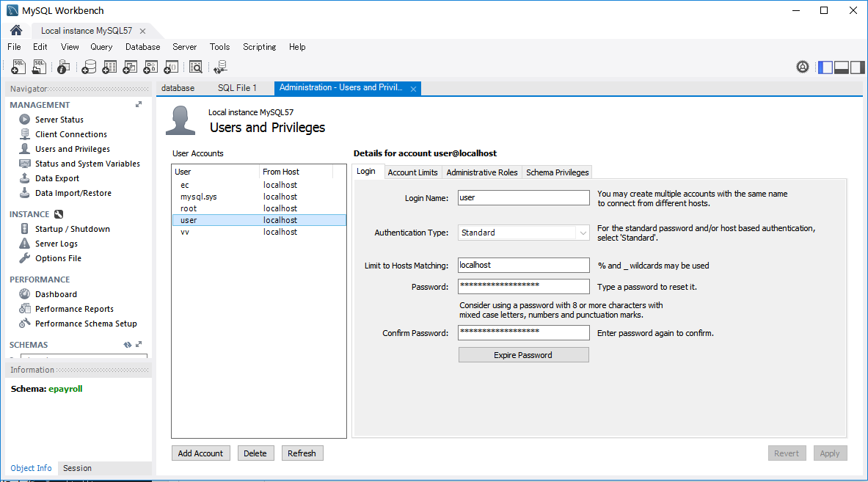Viewport: 868px width, 482px height.
Task: Switch to the SQL File 1 tab
Action: coord(237,88)
